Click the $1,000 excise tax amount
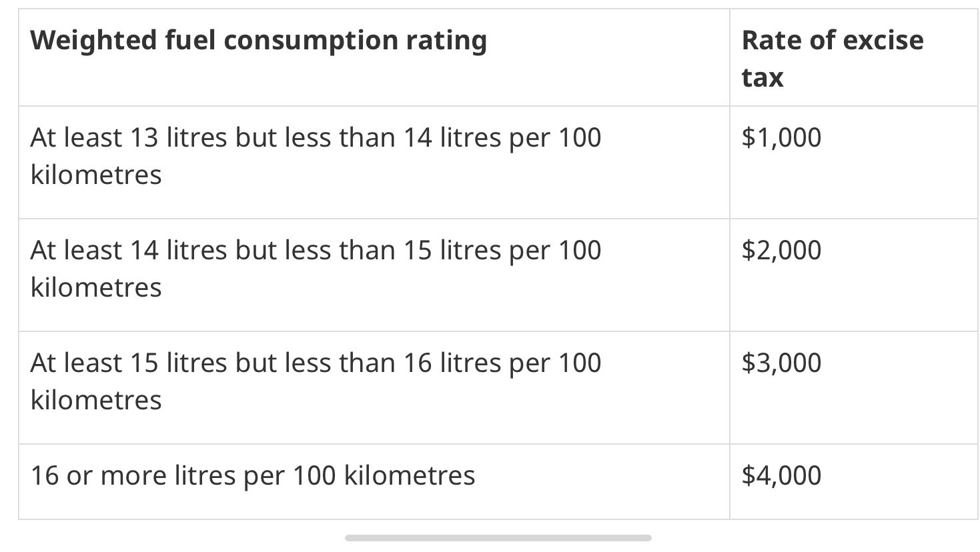The image size is (980, 552). click(781, 138)
